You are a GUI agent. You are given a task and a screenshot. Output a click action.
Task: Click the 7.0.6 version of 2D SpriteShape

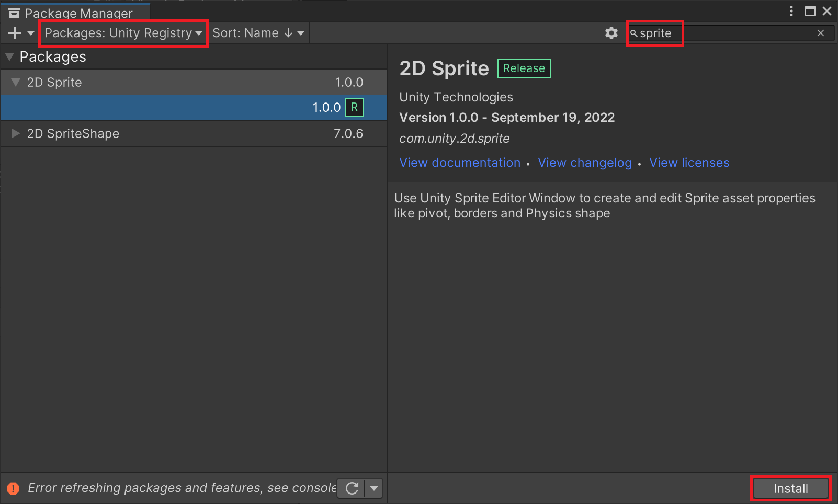coord(348,133)
